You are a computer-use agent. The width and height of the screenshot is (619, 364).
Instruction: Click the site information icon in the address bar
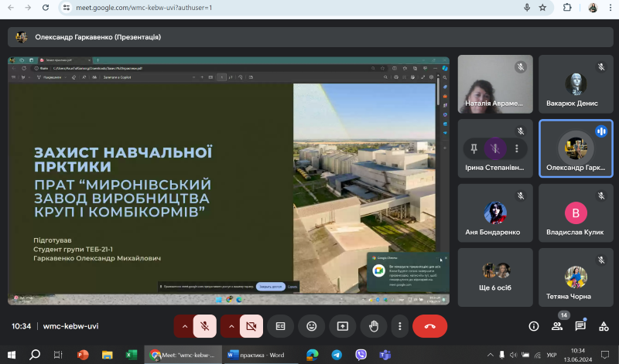coord(67,8)
